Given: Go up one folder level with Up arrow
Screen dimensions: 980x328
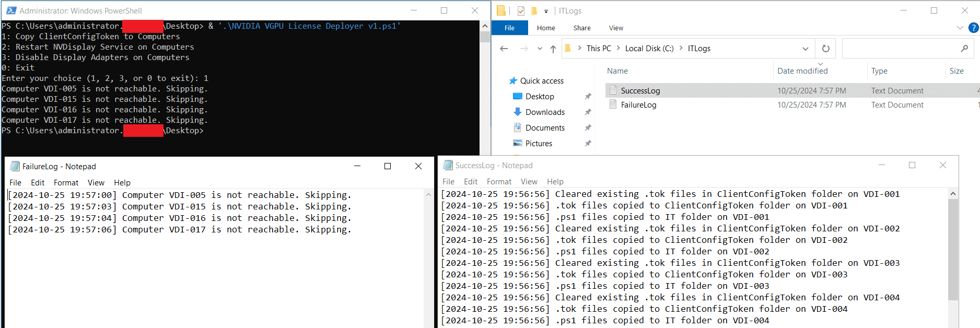Looking at the screenshot, I should tap(553, 49).
